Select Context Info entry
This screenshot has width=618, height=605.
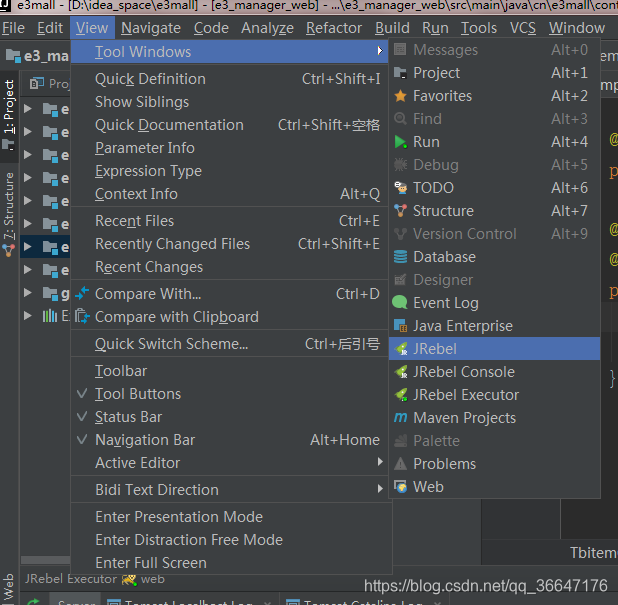pyautogui.click(x=229, y=194)
